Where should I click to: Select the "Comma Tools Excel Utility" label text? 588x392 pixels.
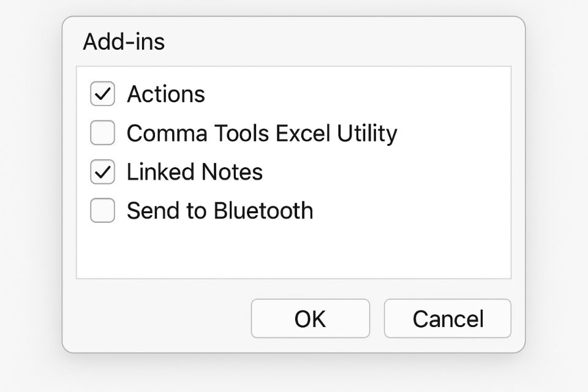coord(262,133)
